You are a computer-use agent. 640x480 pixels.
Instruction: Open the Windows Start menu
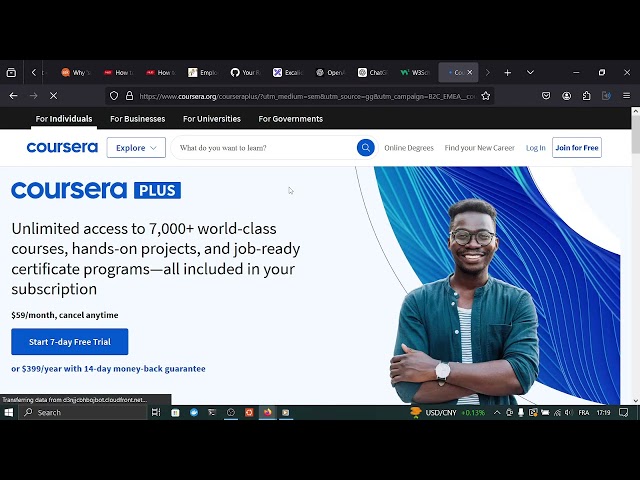point(9,413)
